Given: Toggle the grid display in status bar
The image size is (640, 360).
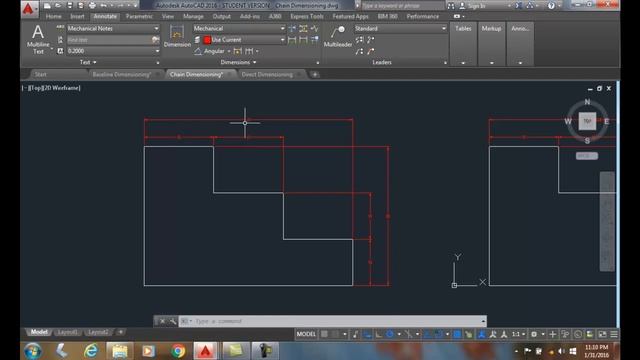Looking at the screenshot, I should click(324, 334).
